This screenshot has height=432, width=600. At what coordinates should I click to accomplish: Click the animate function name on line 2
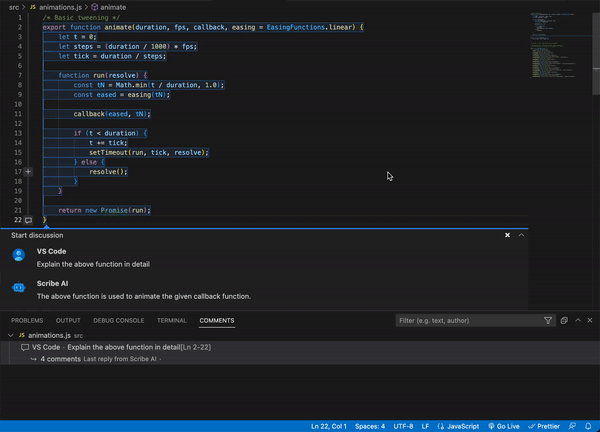117,27
